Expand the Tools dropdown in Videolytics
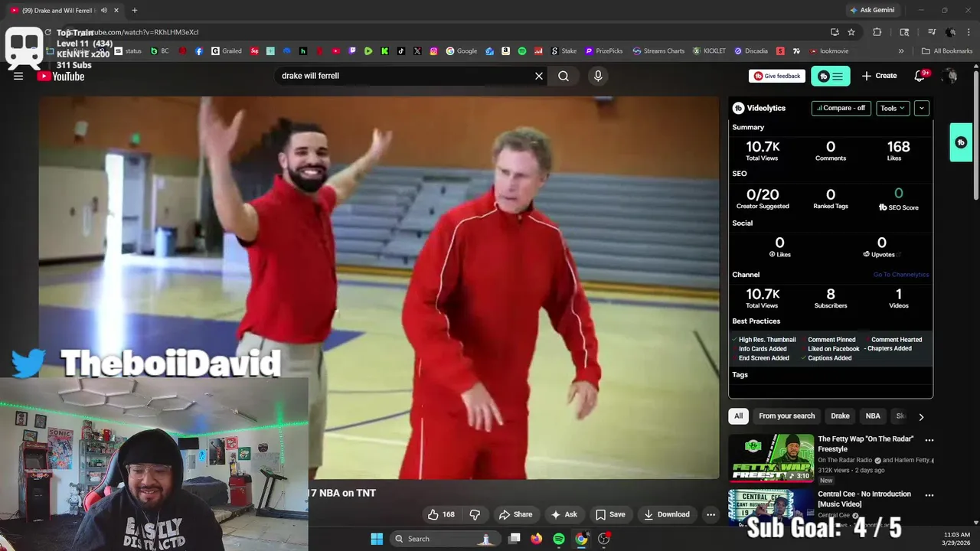 point(893,108)
